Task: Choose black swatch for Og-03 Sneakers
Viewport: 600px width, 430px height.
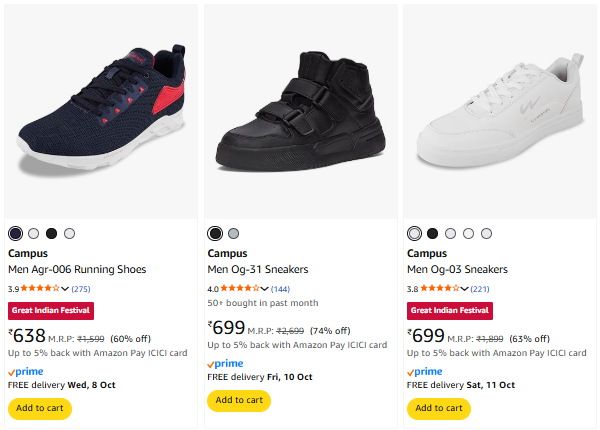Action: (432, 233)
